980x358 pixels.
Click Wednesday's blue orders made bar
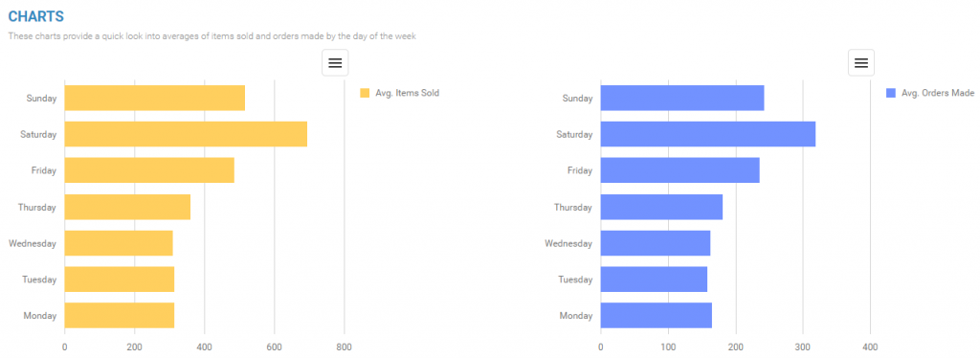(656, 243)
